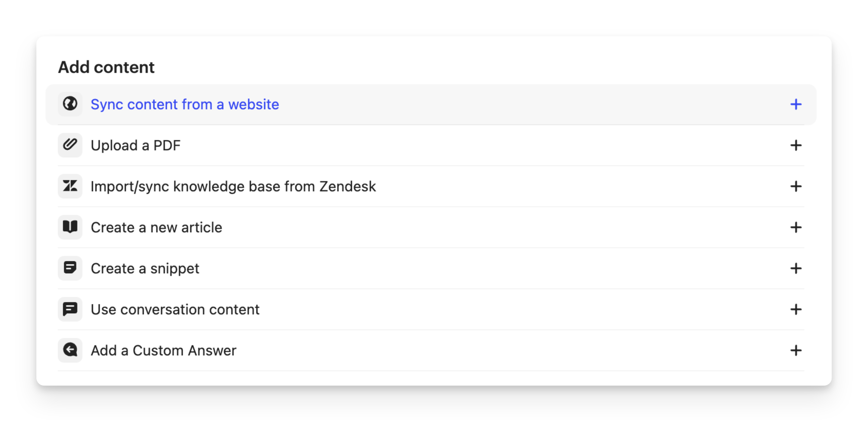The image size is (868, 422).
Task: Click the Custom Answer reply icon
Action: point(70,350)
